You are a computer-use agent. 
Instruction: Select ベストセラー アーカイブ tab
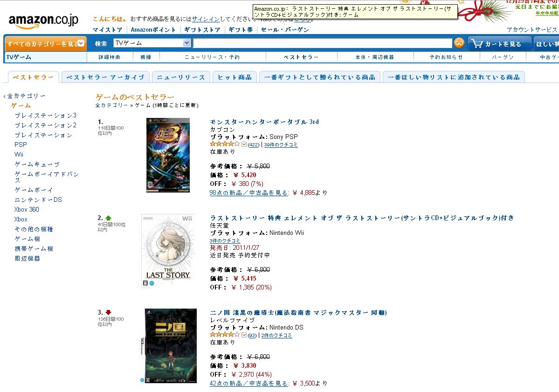105,77
